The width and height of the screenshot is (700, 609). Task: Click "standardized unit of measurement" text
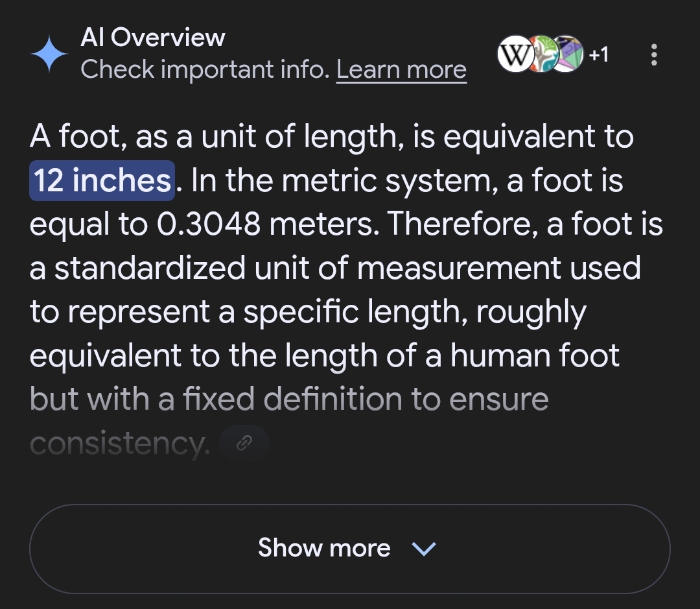tap(347, 268)
